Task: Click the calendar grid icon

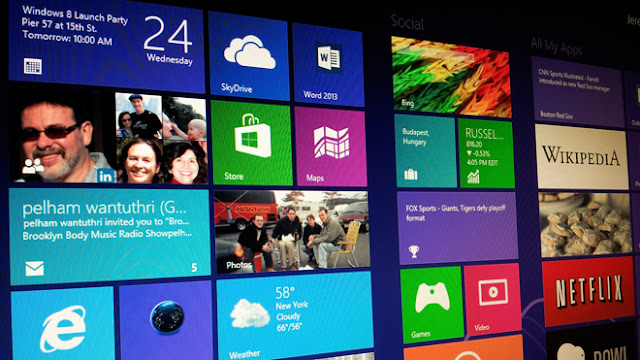Action: (33, 66)
